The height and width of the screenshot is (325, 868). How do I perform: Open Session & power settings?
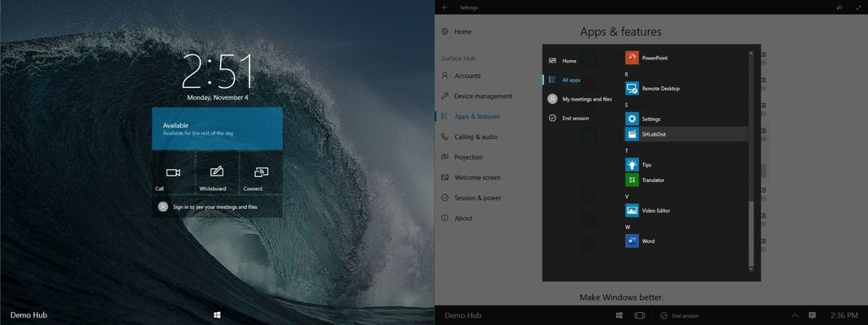(471, 197)
